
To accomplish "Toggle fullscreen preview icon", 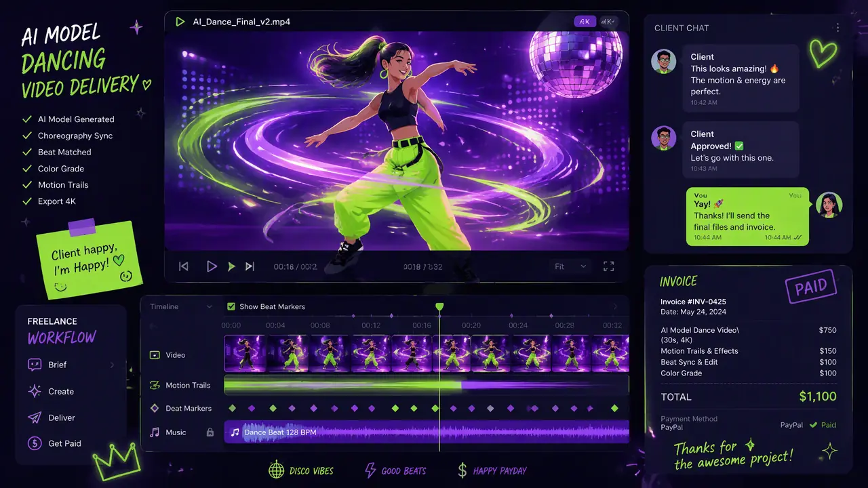I will pos(608,266).
